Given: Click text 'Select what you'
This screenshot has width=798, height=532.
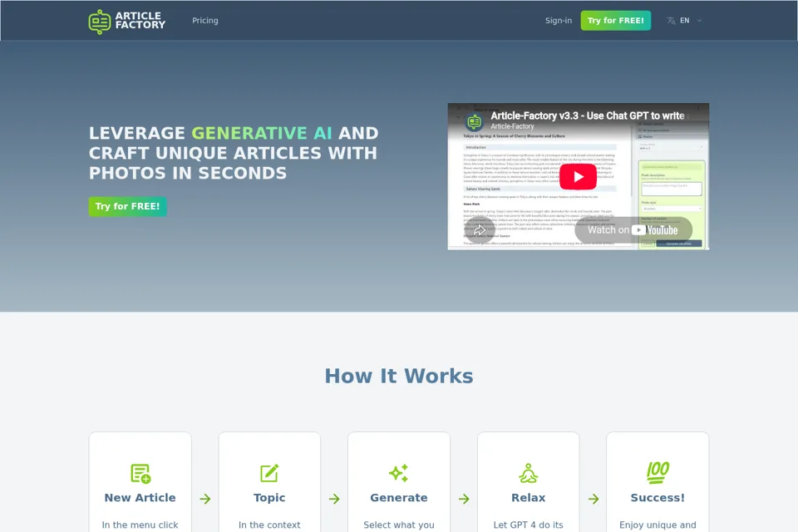Looking at the screenshot, I should [398, 525].
